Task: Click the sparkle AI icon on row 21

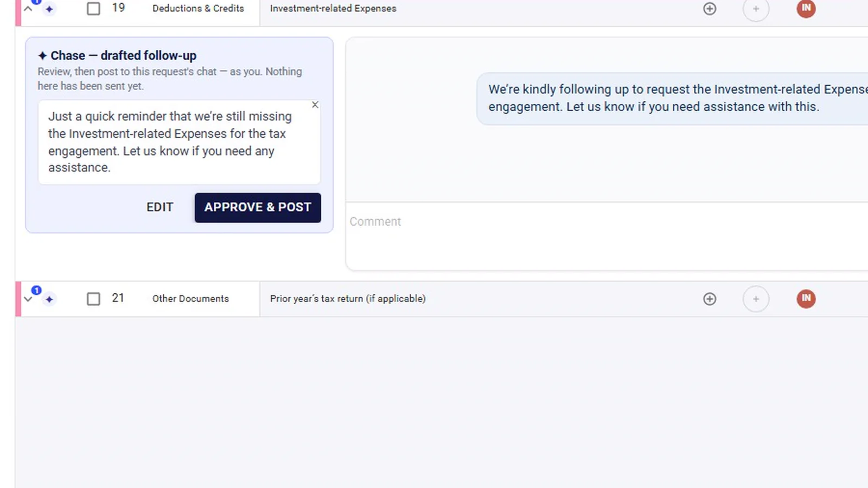Action: tap(49, 299)
